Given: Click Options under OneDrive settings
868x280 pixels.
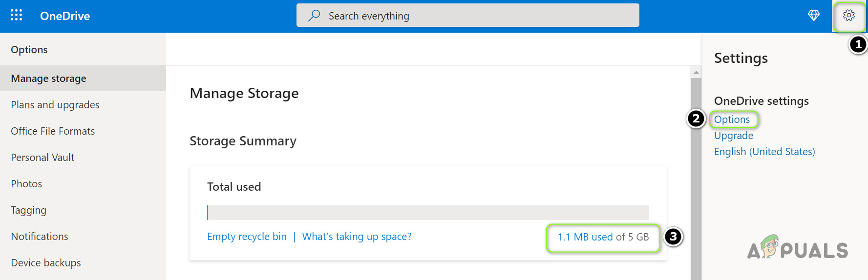Looking at the screenshot, I should click(x=732, y=120).
